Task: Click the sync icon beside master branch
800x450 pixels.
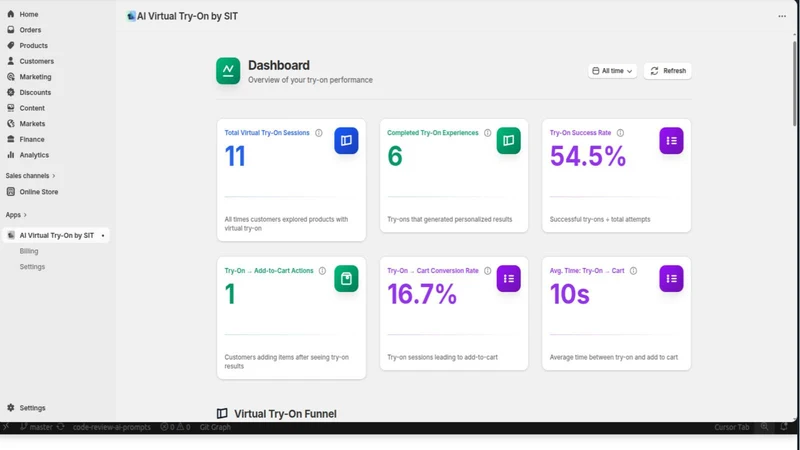Action: click(x=61, y=427)
